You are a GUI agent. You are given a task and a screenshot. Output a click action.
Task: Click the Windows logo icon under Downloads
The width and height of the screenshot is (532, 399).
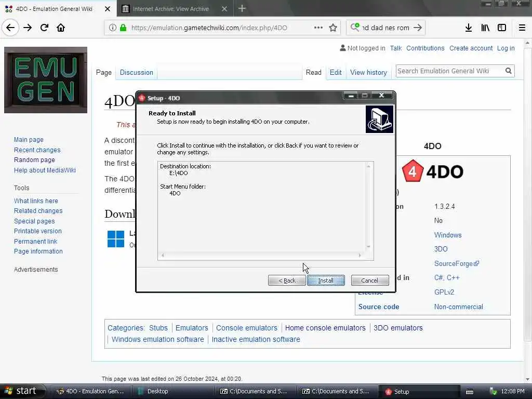[x=116, y=239]
